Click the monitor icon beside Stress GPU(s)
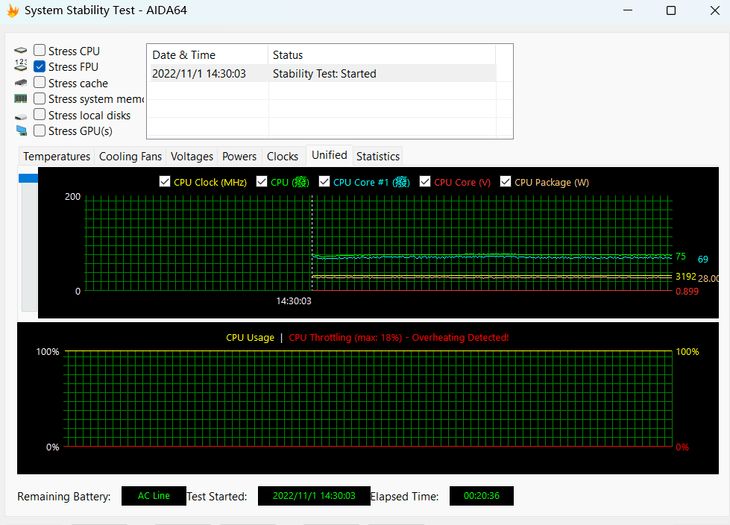The image size is (730, 525). click(21, 131)
